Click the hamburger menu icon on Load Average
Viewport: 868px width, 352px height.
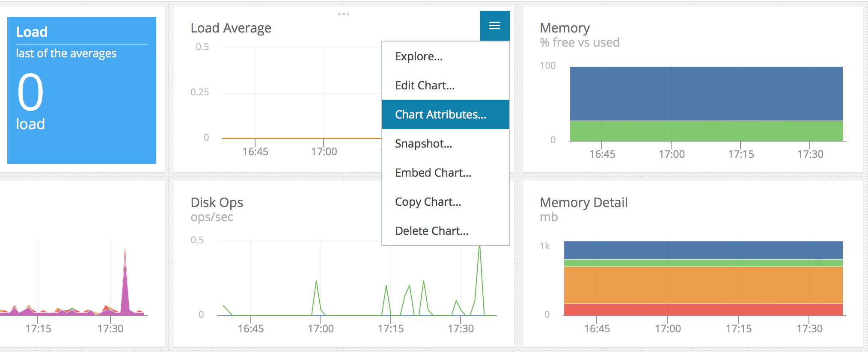click(494, 26)
